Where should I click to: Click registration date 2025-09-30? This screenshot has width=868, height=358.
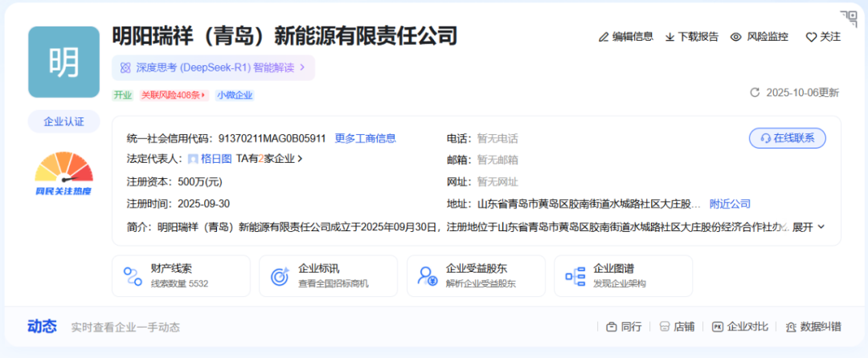[x=203, y=204]
